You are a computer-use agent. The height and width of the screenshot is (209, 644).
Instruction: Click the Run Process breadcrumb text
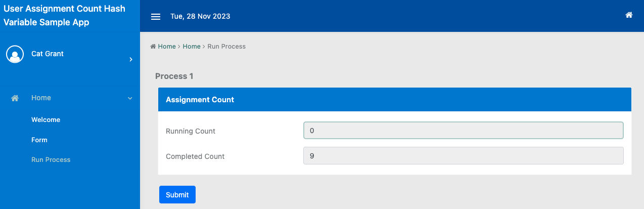pyautogui.click(x=226, y=46)
